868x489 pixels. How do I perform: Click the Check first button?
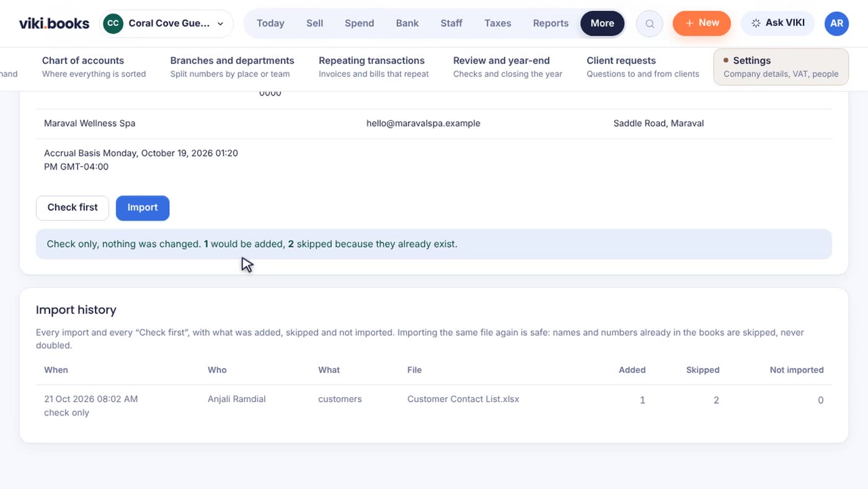click(73, 208)
